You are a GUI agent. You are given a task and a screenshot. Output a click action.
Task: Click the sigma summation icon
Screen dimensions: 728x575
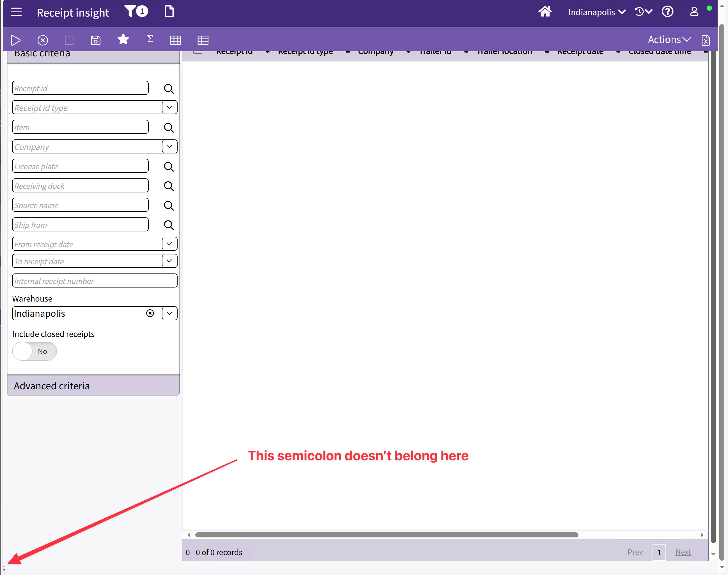pyautogui.click(x=150, y=39)
